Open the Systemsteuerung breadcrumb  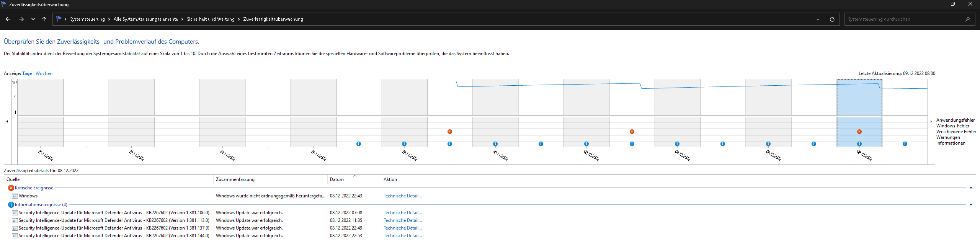pos(87,19)
